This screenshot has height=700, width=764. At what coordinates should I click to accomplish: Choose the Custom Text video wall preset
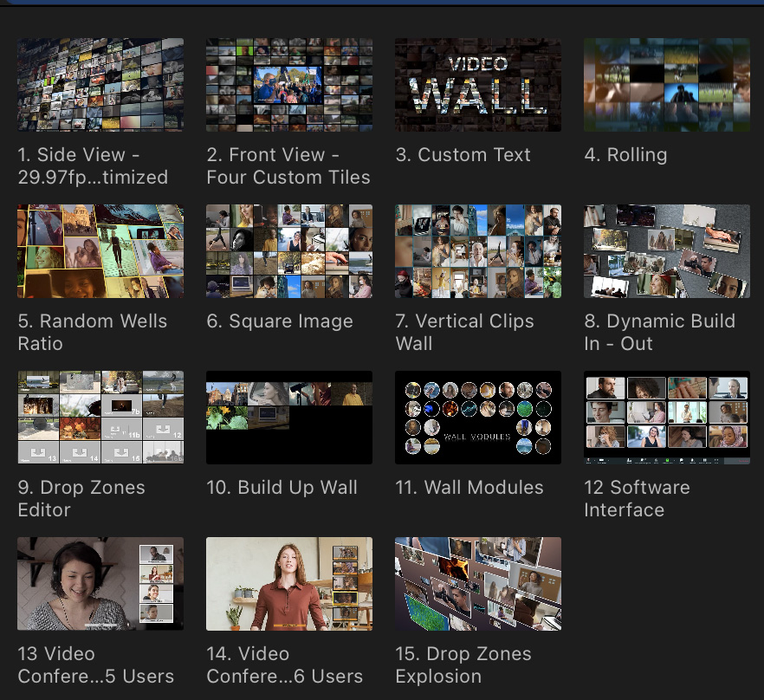click(478, 85)
